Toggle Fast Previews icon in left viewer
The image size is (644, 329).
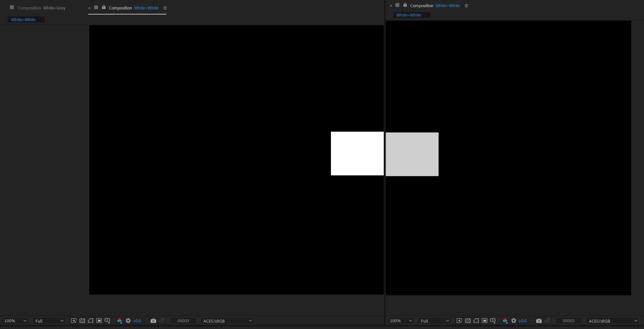[73, 321]
